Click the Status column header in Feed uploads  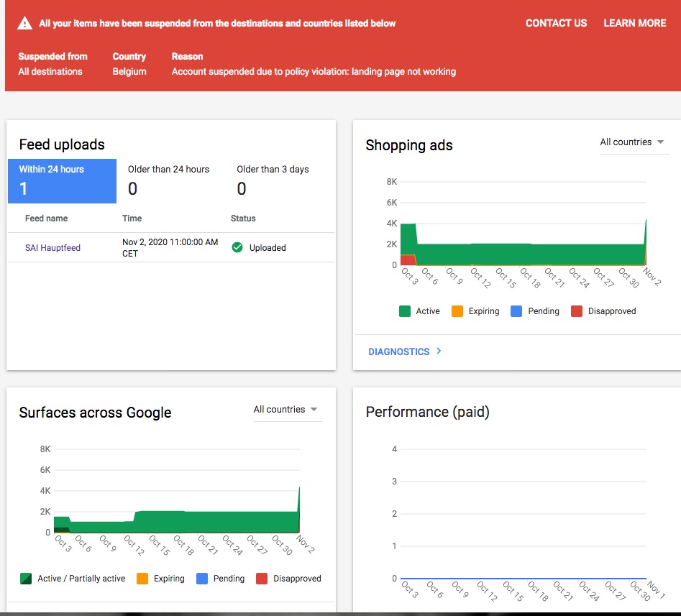(243, 219)
